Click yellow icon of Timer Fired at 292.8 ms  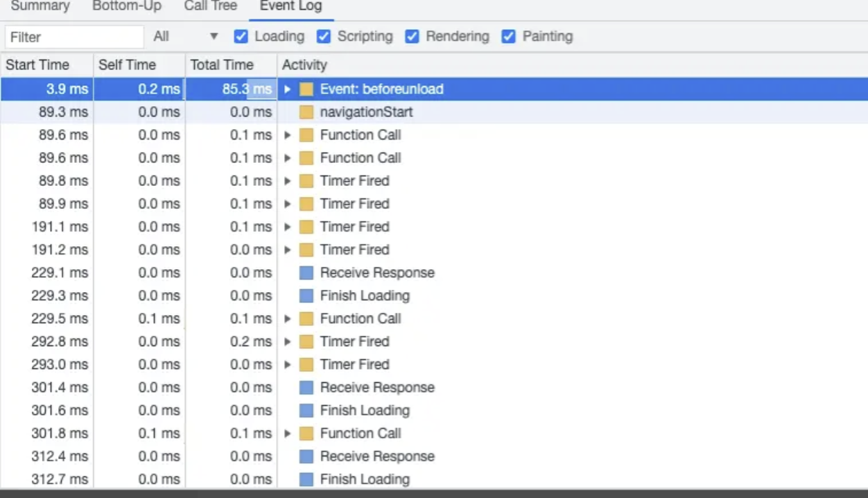click(306, 342)
